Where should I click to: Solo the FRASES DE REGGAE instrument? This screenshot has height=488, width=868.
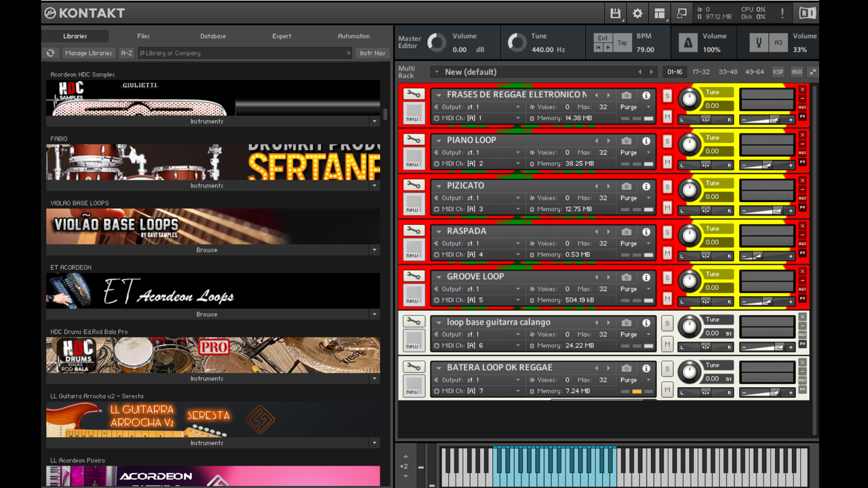667,96
